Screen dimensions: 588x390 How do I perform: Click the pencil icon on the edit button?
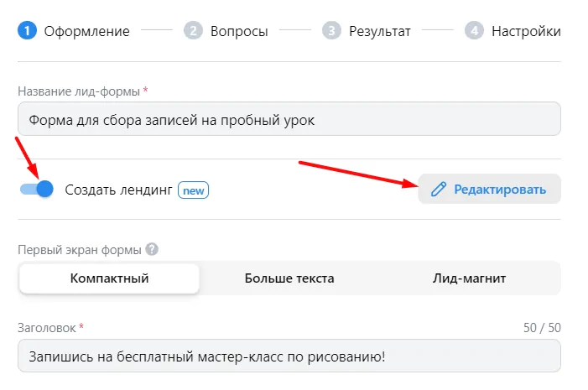(x=439, y=190)
